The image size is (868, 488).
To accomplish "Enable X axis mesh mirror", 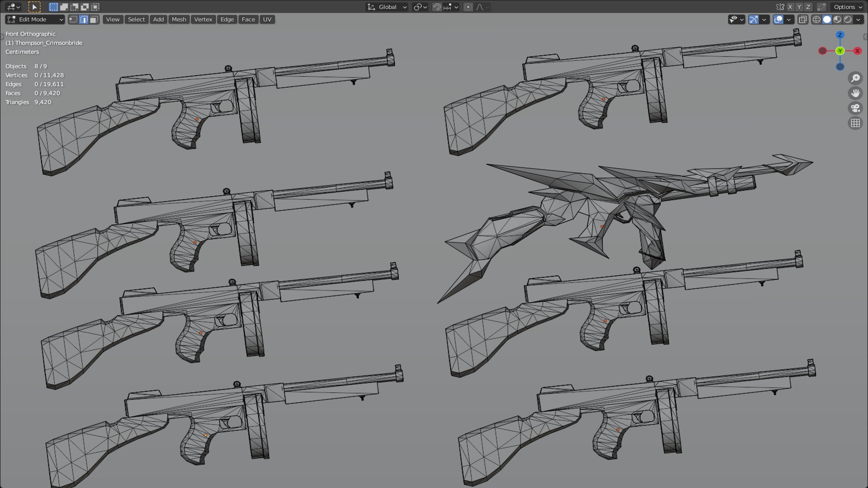I will [x=790, y=7].
